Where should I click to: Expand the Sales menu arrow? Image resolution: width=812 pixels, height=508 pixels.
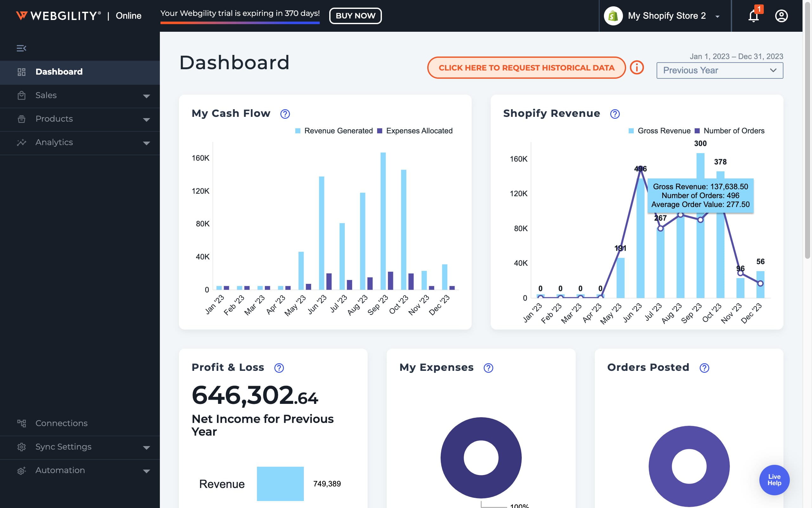[146, 96]
